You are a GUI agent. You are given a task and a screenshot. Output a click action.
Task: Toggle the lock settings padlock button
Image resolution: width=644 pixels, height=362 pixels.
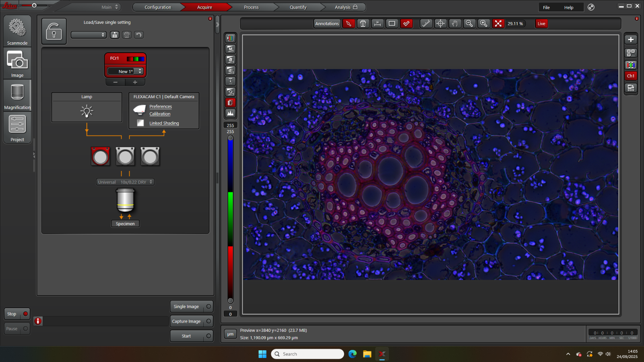pos(54,31)
